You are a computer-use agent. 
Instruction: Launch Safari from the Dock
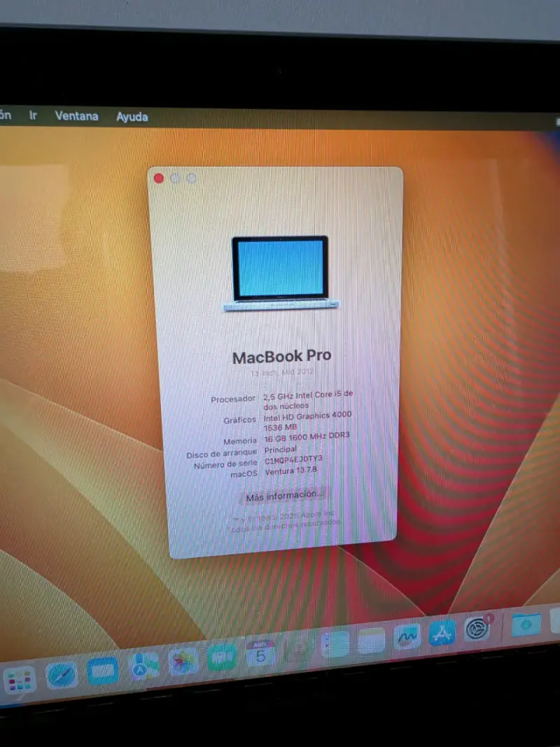[x=62, y=675]
